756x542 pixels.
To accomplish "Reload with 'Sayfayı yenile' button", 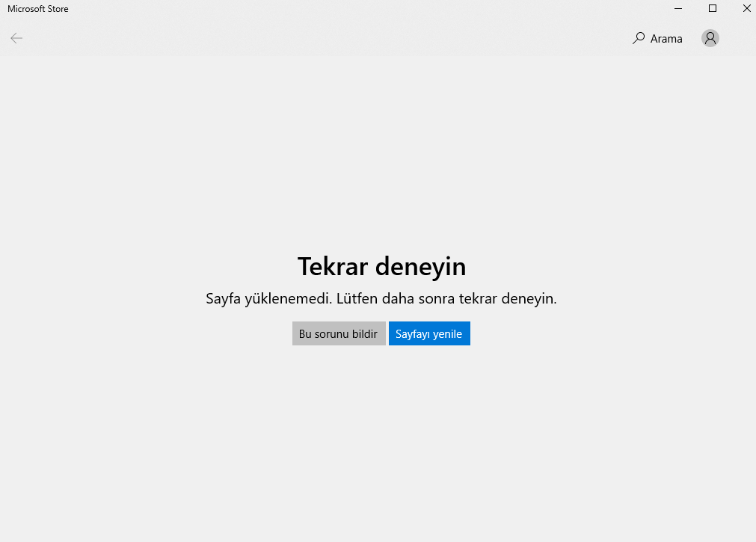I will (x=429, y=333).
